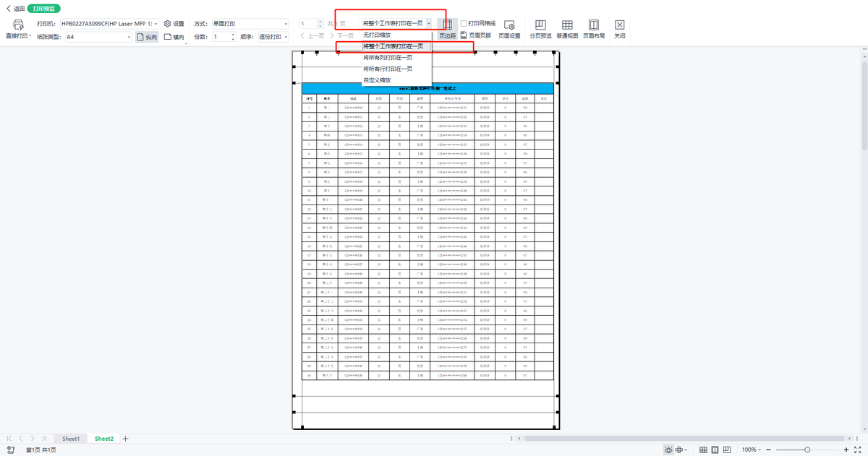Select 横向 landscape orientation
The height and width of the screenshot is (456, 868).
point(174,36)
